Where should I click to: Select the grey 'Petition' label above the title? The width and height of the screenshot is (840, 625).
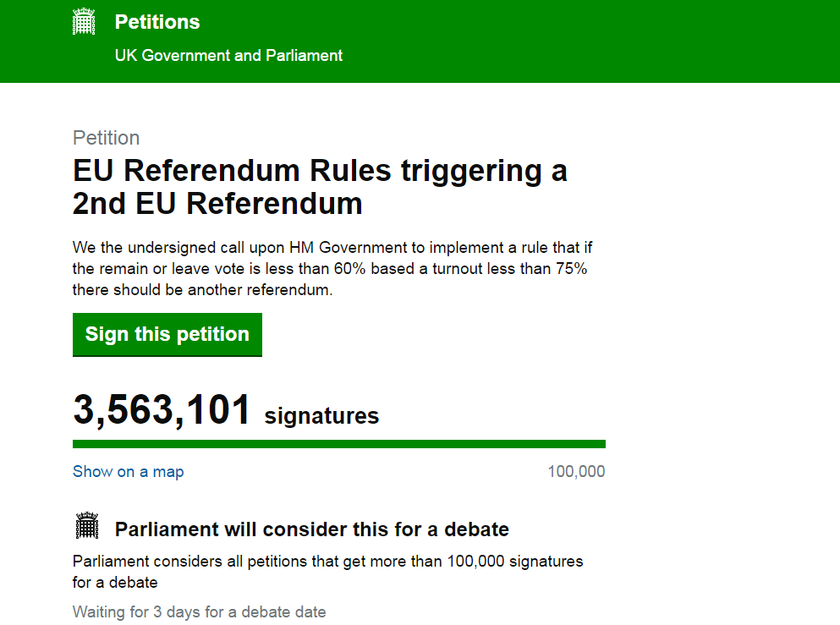[107, 138]
